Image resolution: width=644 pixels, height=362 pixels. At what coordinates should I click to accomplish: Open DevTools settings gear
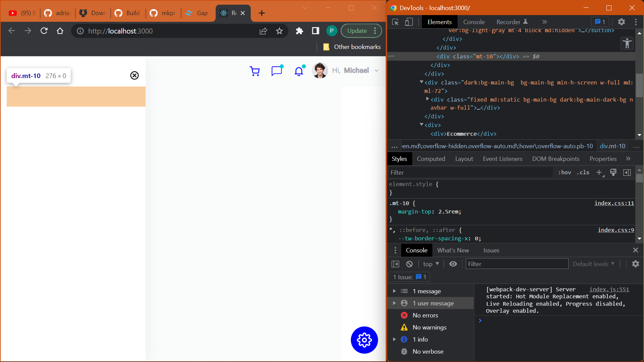point(622,22)
